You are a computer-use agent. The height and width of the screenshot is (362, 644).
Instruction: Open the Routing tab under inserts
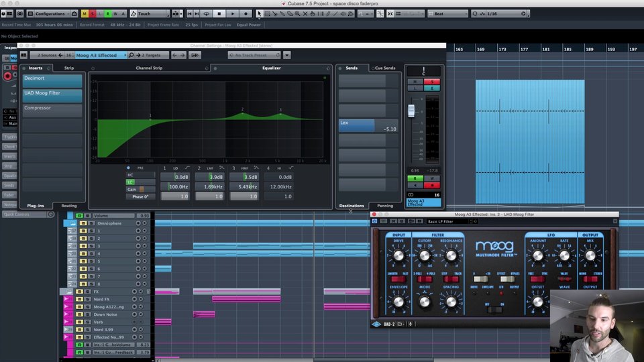coord(69,206)
